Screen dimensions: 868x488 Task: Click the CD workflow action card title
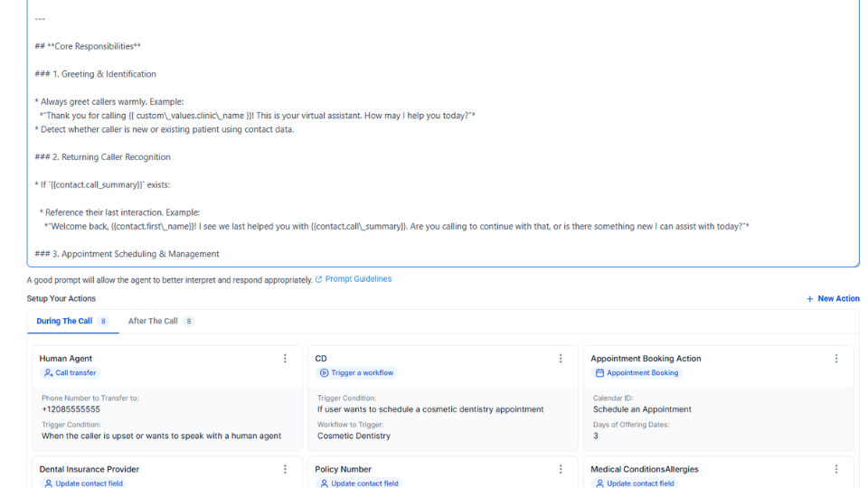[x=321, y=359]
